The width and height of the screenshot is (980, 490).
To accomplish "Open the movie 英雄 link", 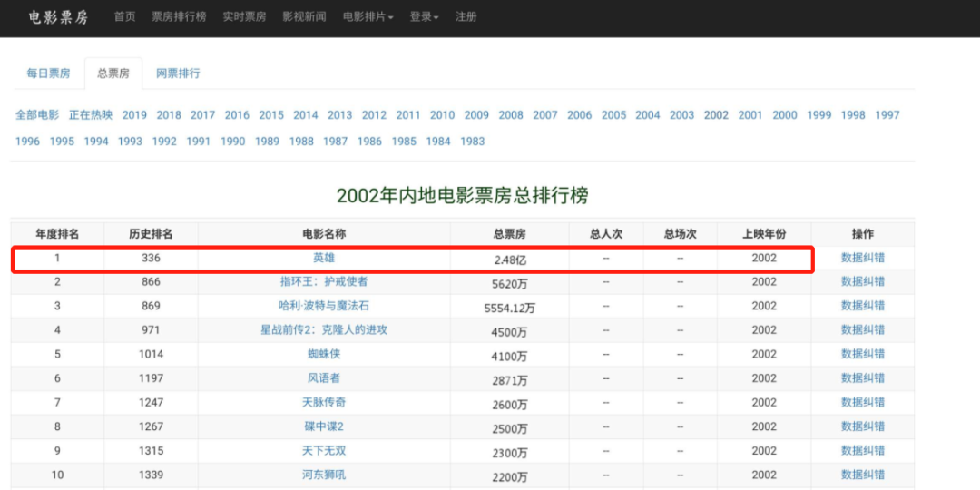I will (324, 258).
